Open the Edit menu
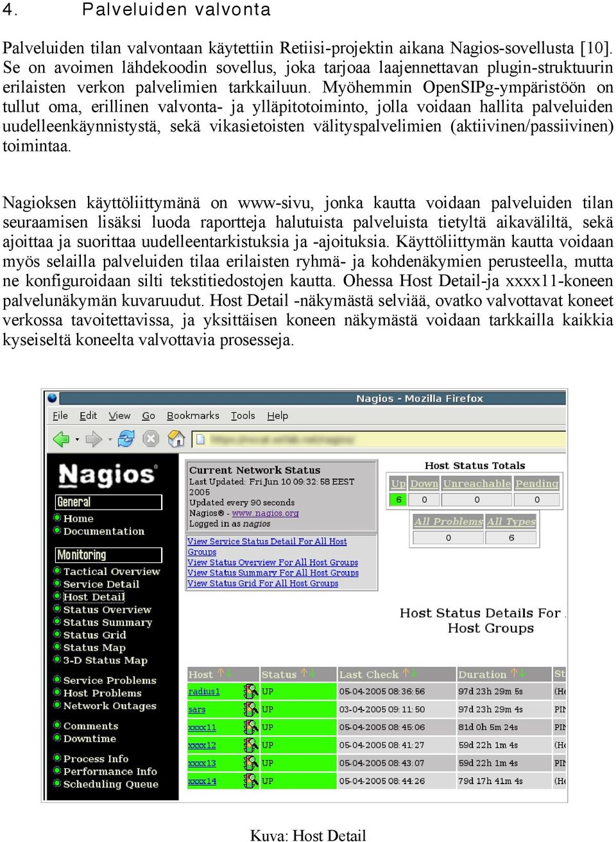 (88, 416)
